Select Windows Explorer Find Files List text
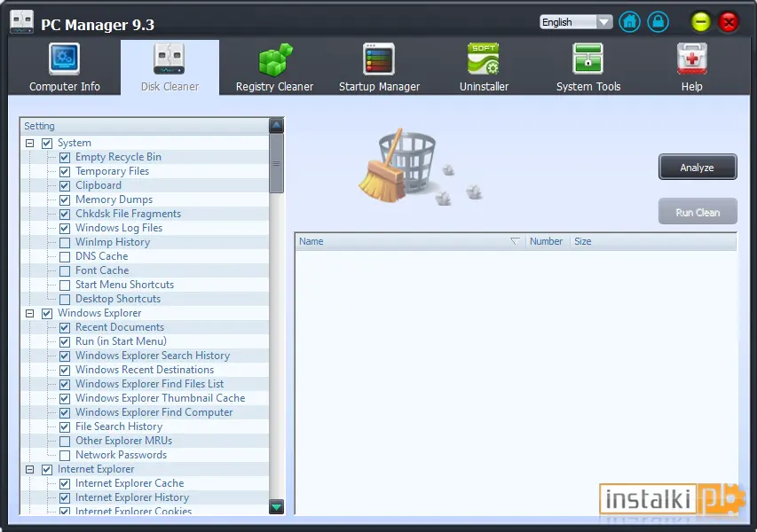 point(149,384)
